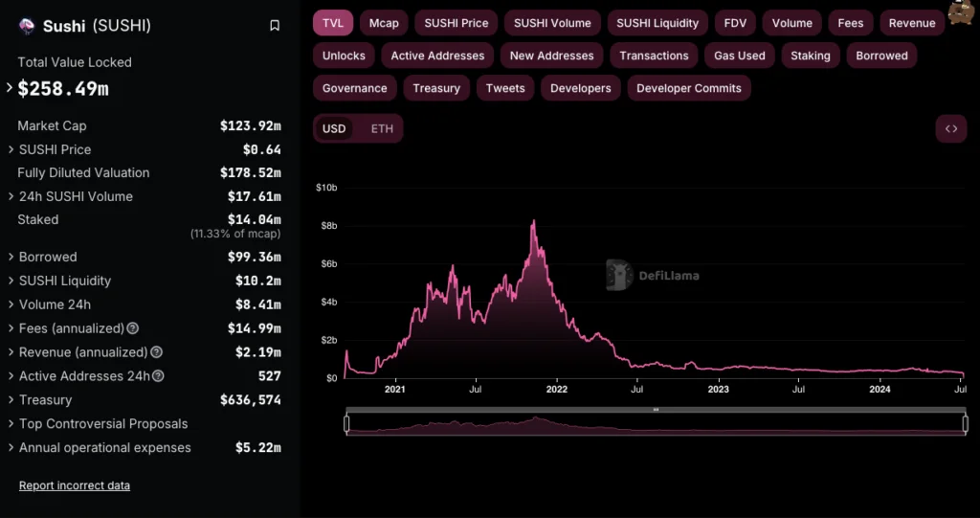Bookmark the Sushi protocol
This screenshot has height=518, width=980.
pyautogui.click(x=275, y=26)
